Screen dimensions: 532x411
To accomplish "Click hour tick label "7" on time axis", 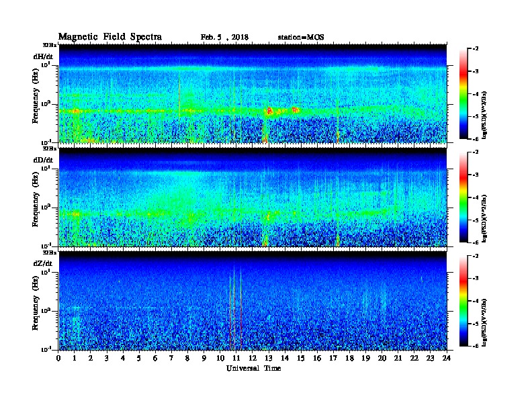I will click(x=171, y=358).
